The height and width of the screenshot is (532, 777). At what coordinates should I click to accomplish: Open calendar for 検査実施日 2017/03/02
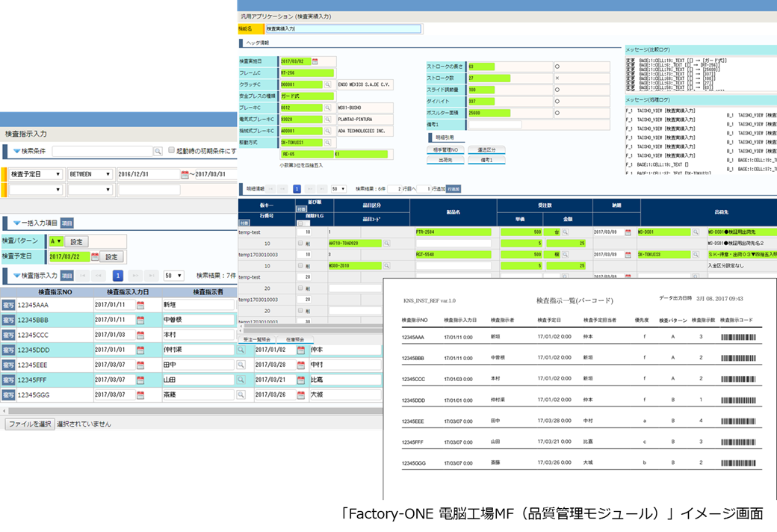(x=315, y=61)
